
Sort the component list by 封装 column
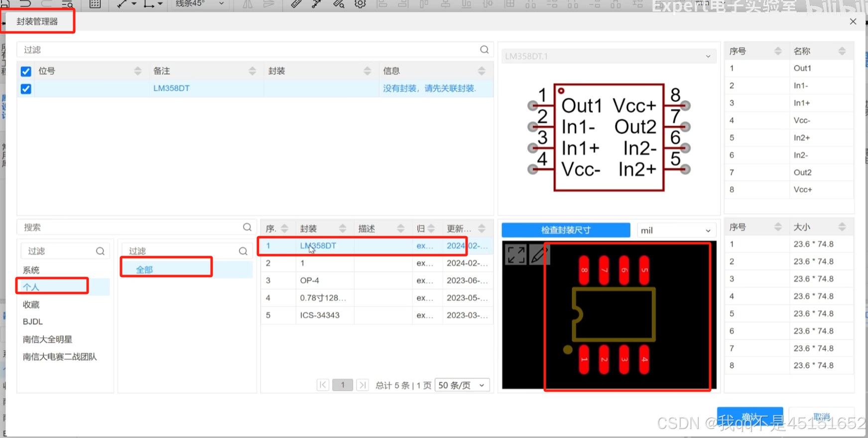[x=368, y=71]
